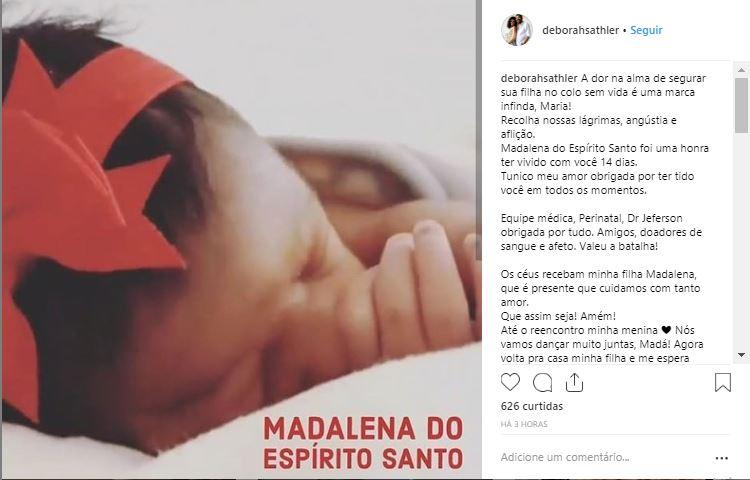Open deborahsathler username at the caption start
This screenshot has width=750, height=480.
click(540, 78)
